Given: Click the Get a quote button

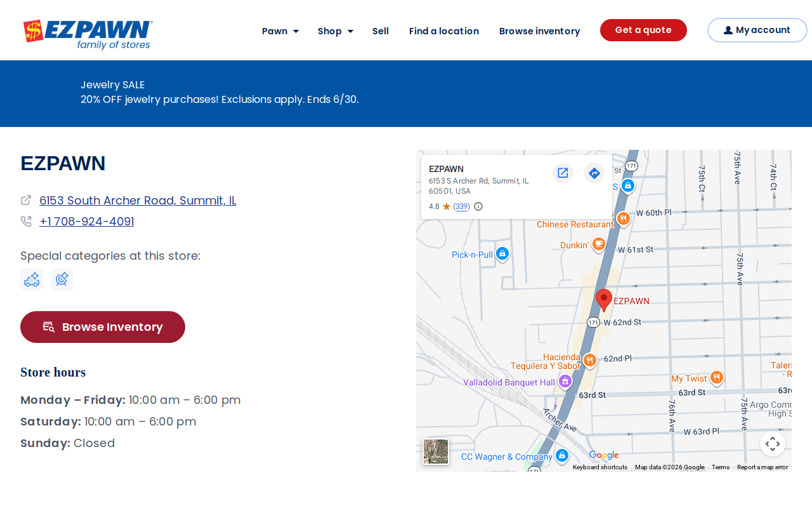Looking at the screenshot, I should (x=643, y=30).
